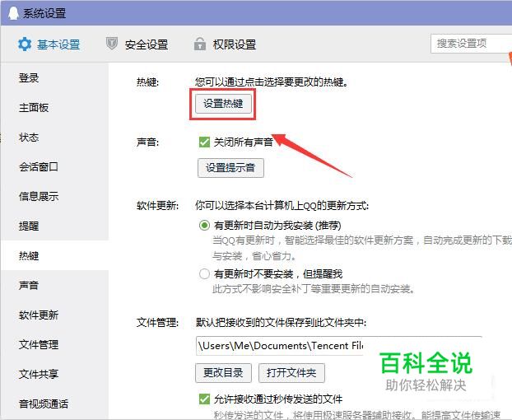Choose 有更新时不要安装，但提醒我 radio option
The image size is (512, 420).
tap(204, 273)
